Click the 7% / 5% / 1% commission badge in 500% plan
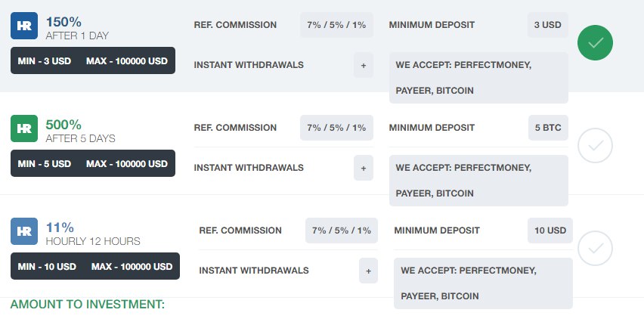 coord(336,128)
